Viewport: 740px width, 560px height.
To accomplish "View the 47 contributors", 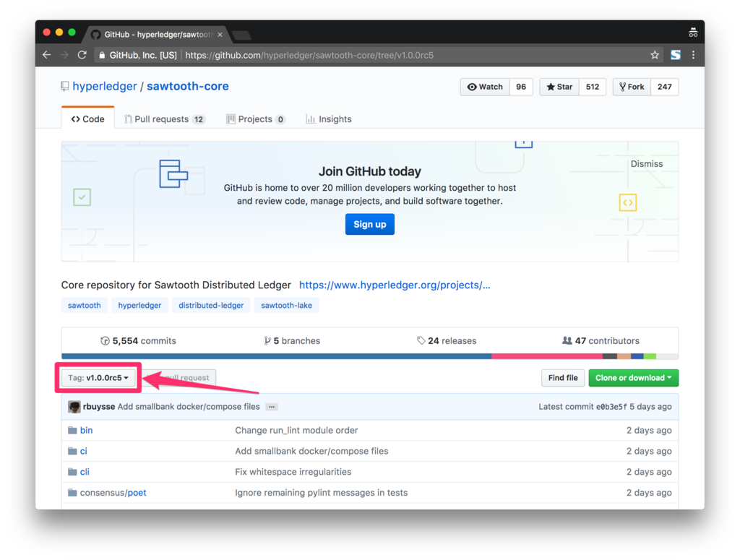I will tap(601, 340).
